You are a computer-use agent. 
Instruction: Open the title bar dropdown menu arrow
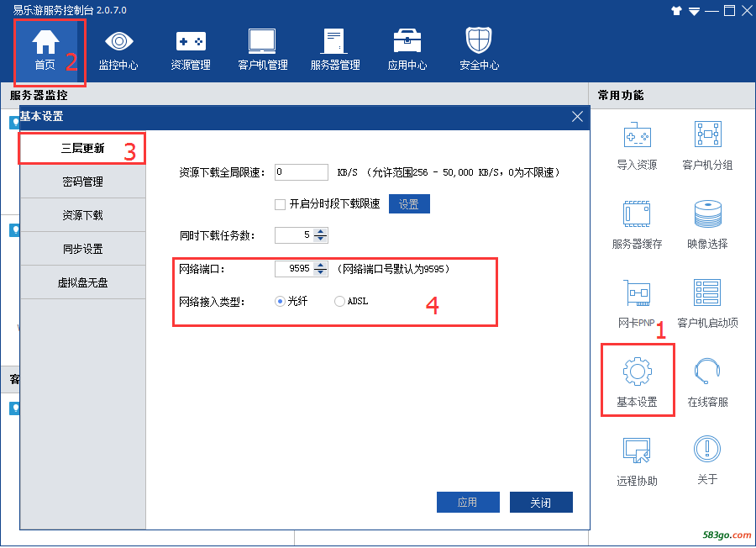pos(694,11)
